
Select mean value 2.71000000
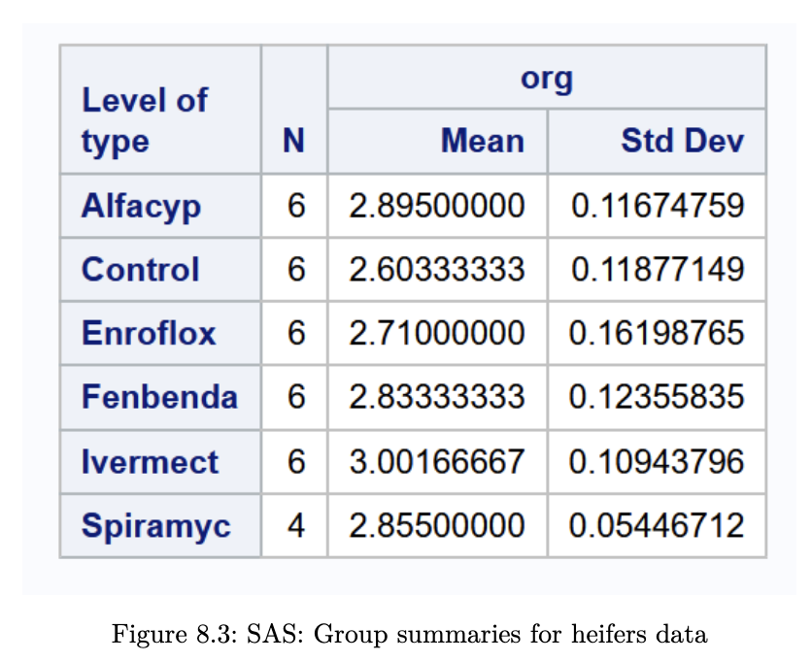tap(437, 333)
